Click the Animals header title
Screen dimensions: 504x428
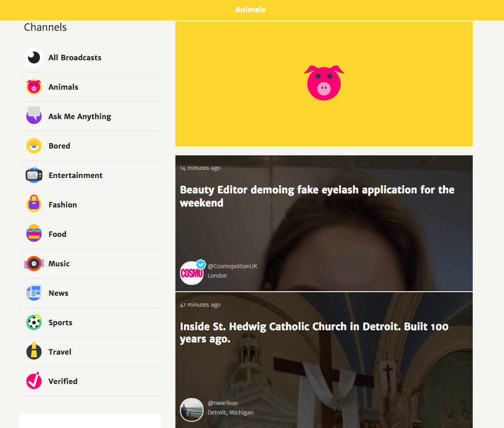(x=250, y=10)
